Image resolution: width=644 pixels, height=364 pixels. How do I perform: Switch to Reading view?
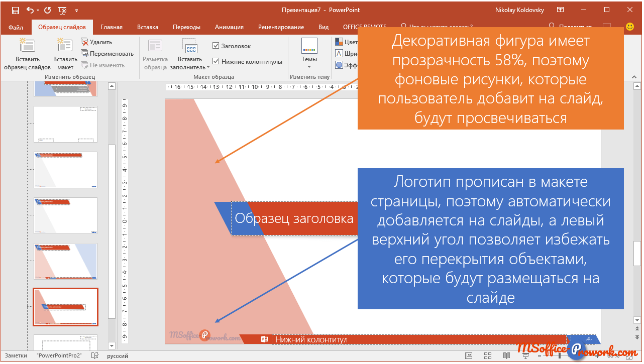[x=507, y=356]
